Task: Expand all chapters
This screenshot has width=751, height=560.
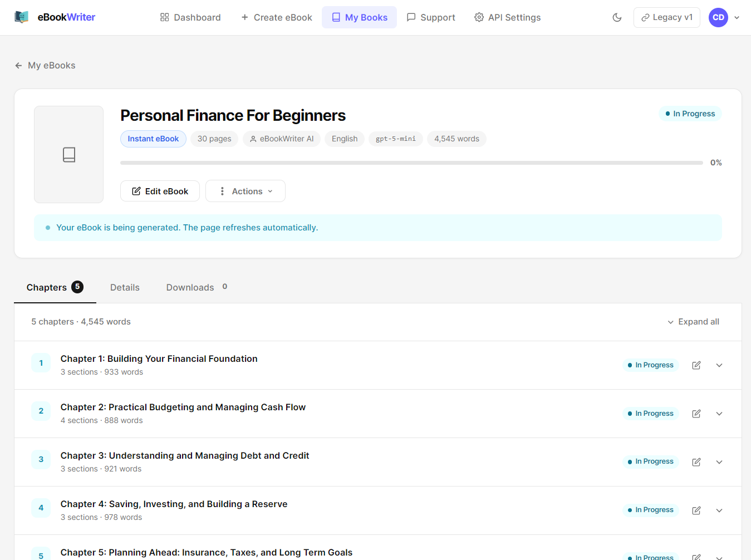Action: coord(693,322)
